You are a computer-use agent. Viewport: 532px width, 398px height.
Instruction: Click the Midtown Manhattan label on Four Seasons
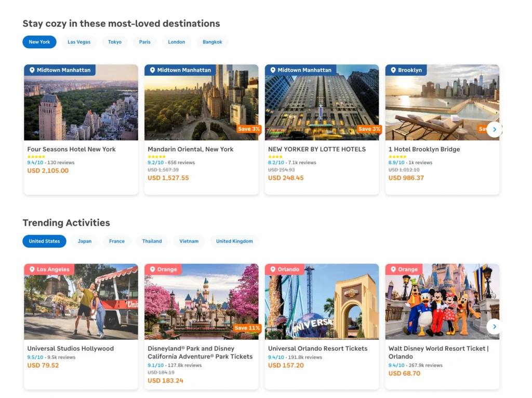(x=64, y=70)
